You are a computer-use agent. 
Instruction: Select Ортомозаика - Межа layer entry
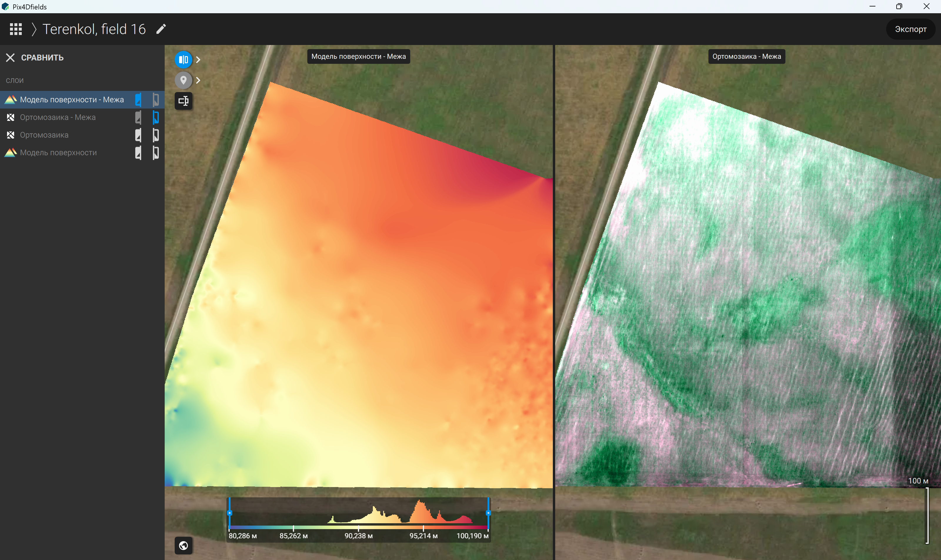coord(58,117)
